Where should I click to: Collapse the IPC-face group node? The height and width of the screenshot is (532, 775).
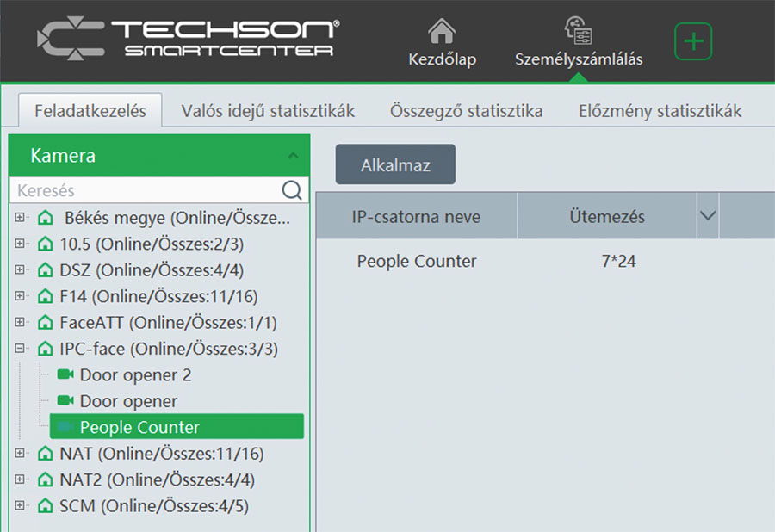[20, 349]
